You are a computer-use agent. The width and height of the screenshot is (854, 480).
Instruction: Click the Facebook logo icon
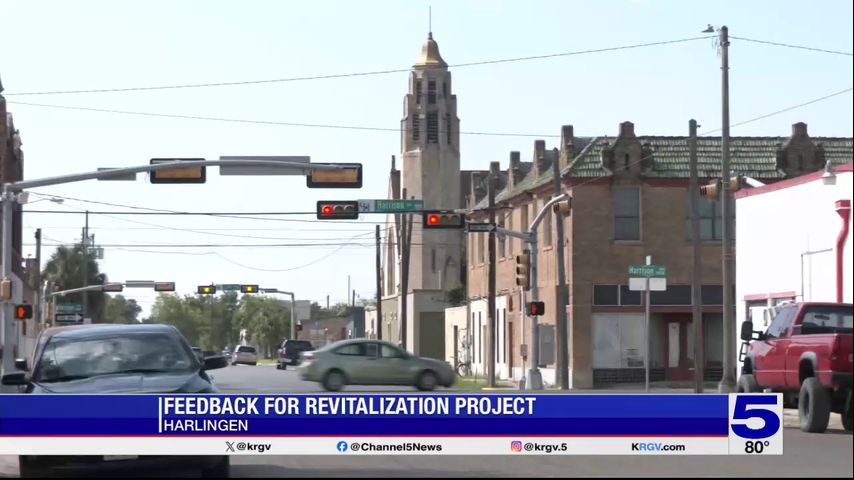tap(342, 447)
